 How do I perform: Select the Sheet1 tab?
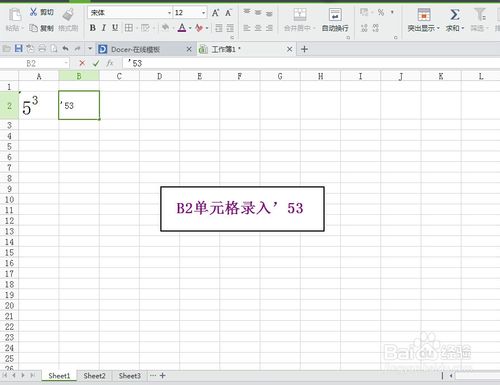(59, 376)
